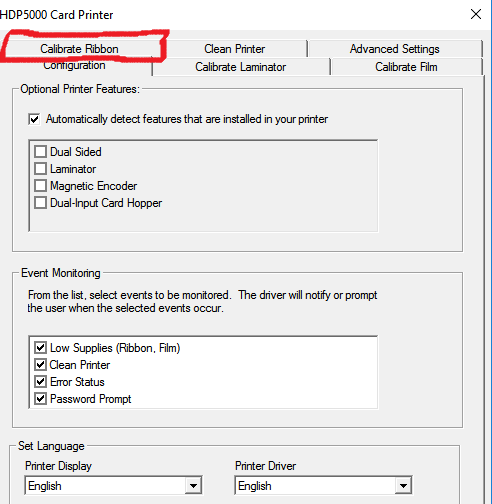Open the Calibrate Ribbon tab

pos(79,49)
